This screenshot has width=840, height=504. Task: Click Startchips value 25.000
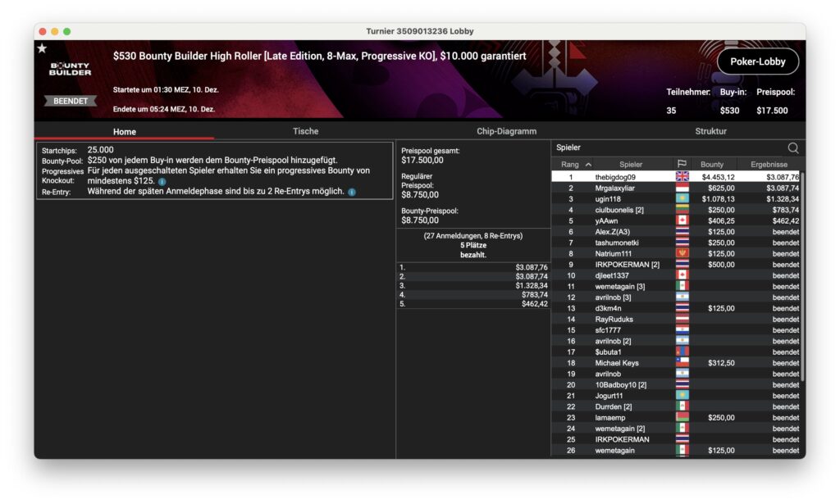[100, 150]
